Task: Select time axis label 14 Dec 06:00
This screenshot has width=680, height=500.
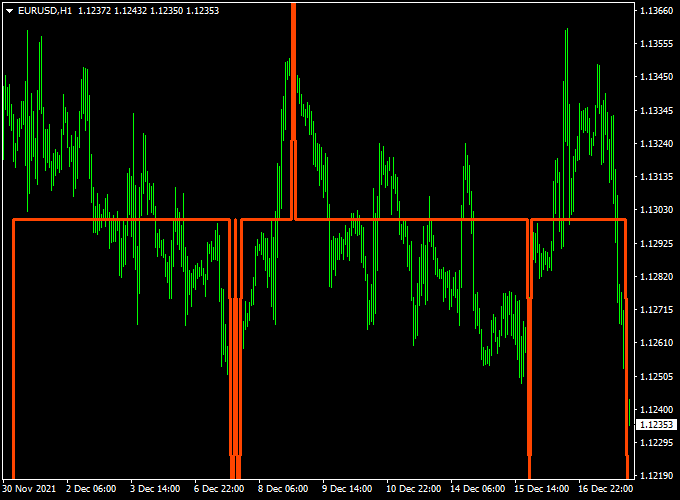Action: 477,489
